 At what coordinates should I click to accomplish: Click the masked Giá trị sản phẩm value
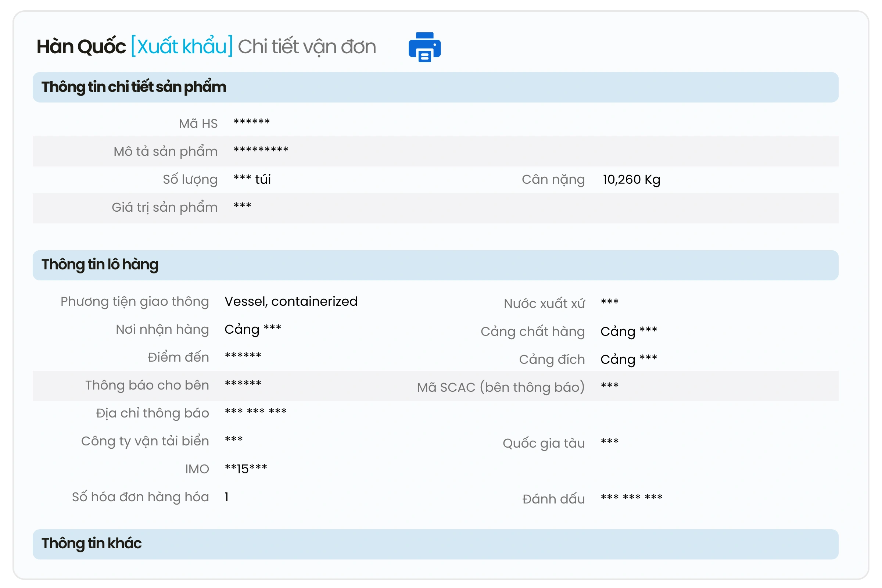pos(242,206)
